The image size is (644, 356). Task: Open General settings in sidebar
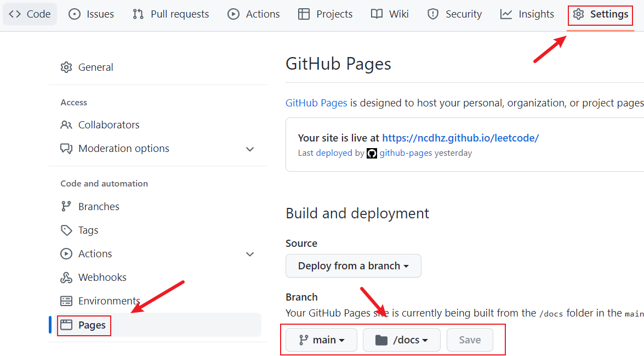[158, 67]
